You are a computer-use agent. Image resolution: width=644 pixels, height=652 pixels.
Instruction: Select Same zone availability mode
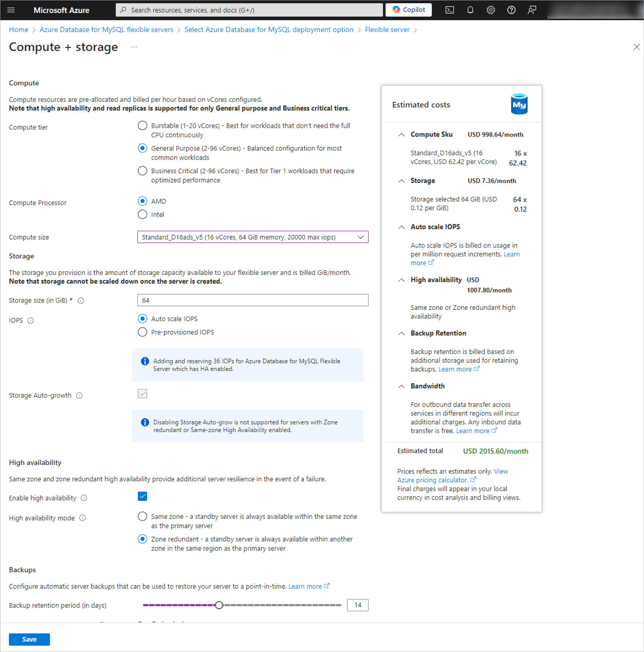[x=143, y=516]
